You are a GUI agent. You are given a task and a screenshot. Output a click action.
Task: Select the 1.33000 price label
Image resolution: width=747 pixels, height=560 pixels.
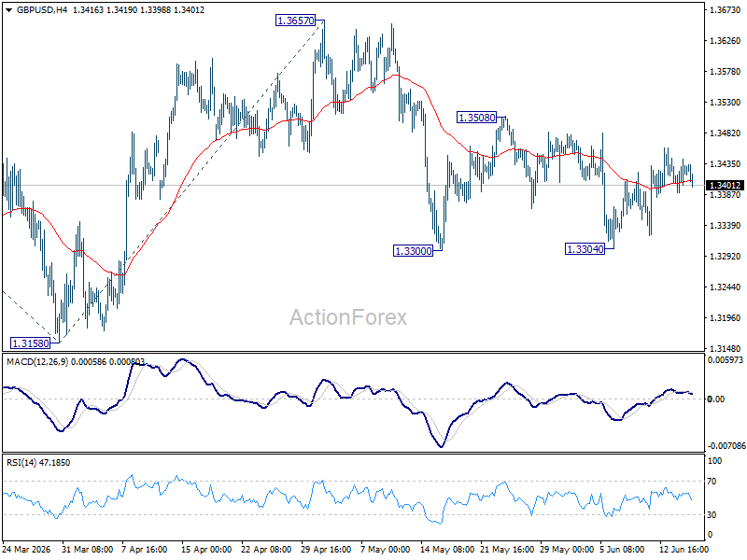click(x=413, y=250)
